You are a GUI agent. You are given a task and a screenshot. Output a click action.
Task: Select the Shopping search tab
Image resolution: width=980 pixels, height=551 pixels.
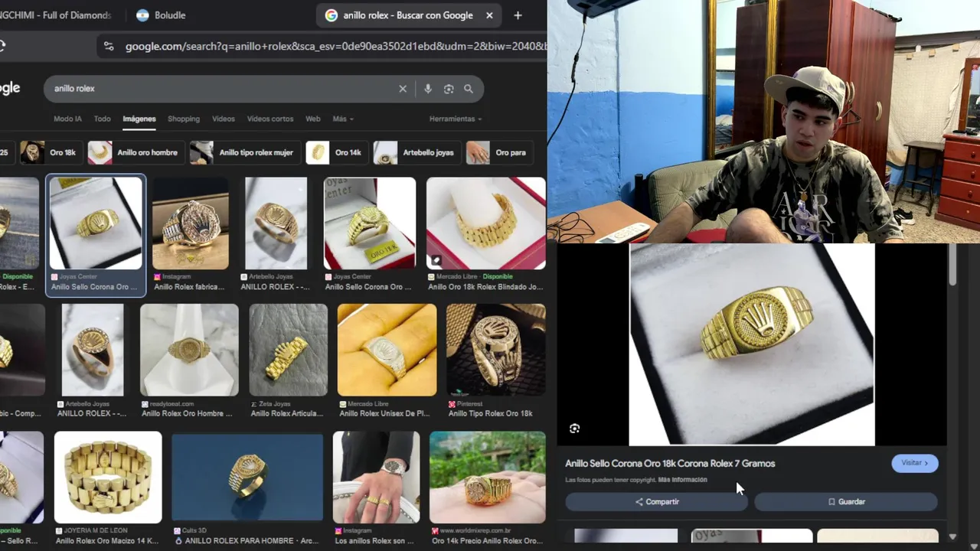click(184, 119)
